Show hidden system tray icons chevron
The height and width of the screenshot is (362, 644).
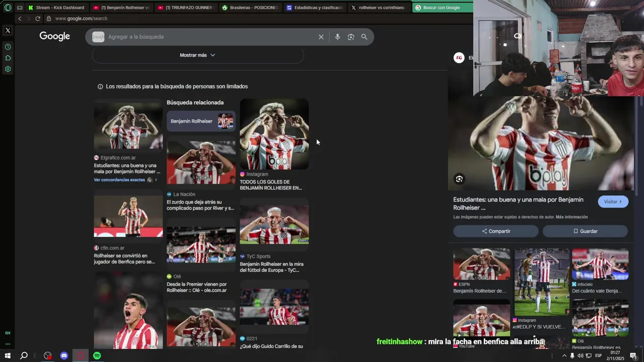[x=564, y=356]
